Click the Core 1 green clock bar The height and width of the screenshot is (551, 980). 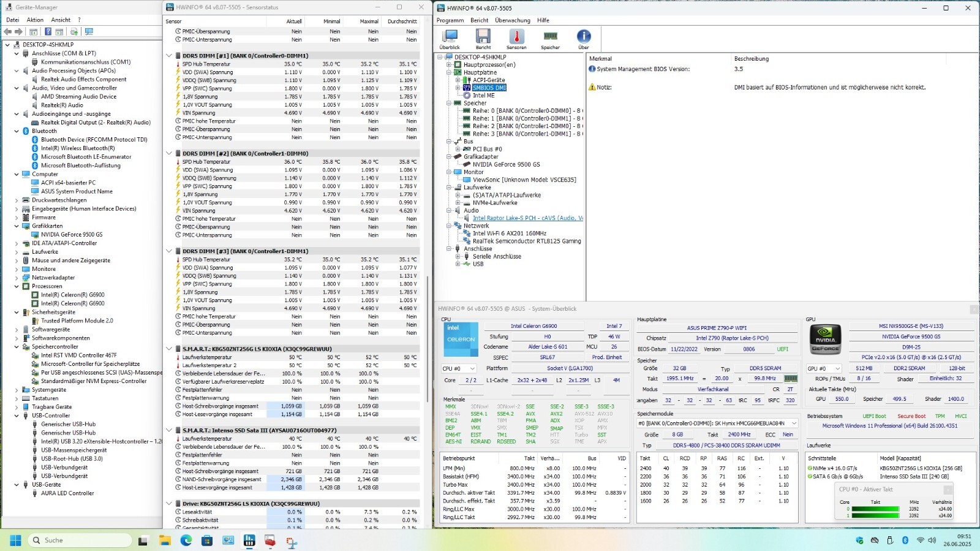(875, 515)
